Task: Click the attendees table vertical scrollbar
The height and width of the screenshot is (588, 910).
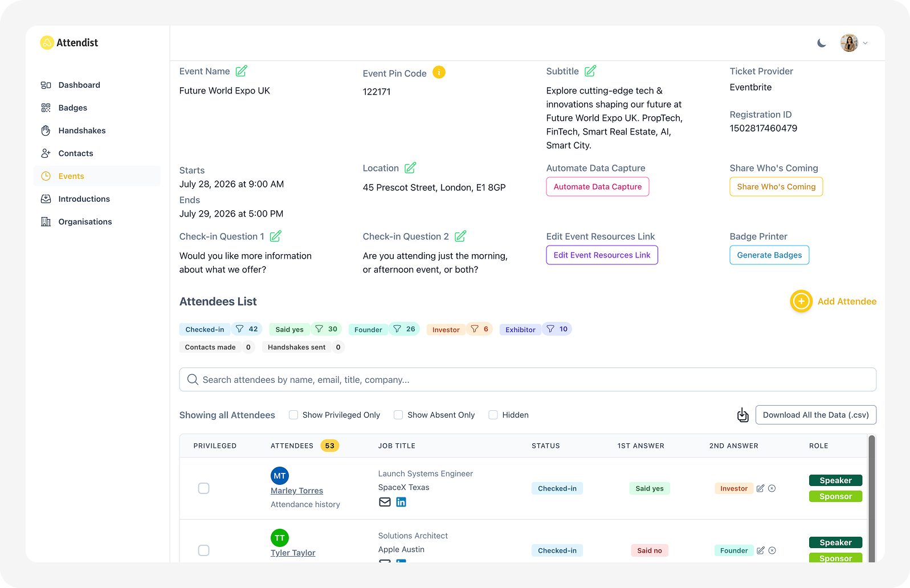Action: [x=871, y=499]
